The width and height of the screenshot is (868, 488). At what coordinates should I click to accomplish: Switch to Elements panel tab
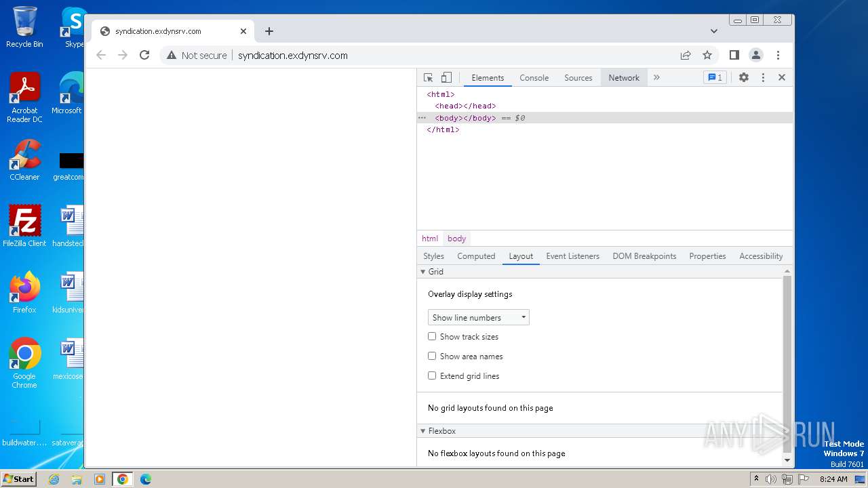488,77
